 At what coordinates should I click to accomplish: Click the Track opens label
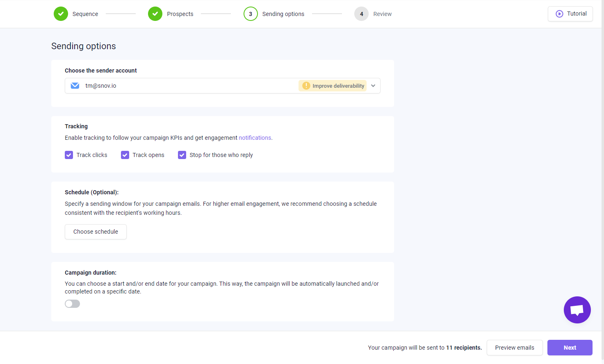pyautogui.click(x=148, y=155)
